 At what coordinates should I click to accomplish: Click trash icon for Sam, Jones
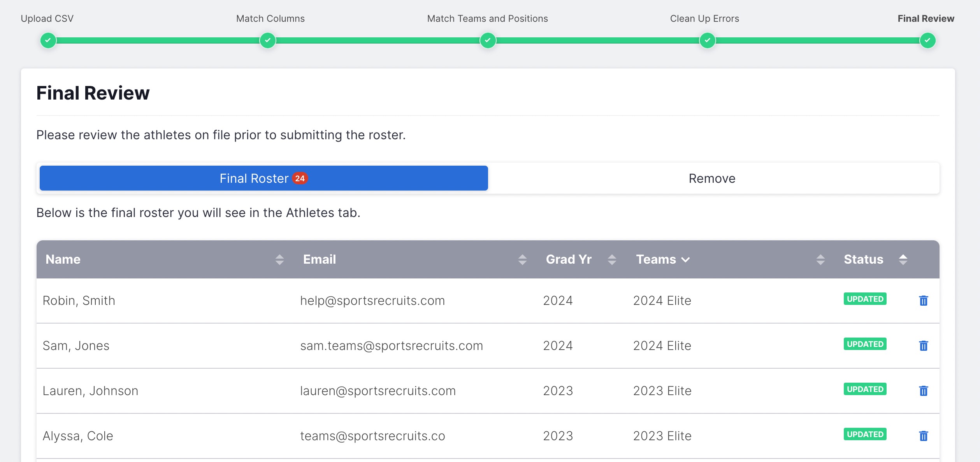923,346
